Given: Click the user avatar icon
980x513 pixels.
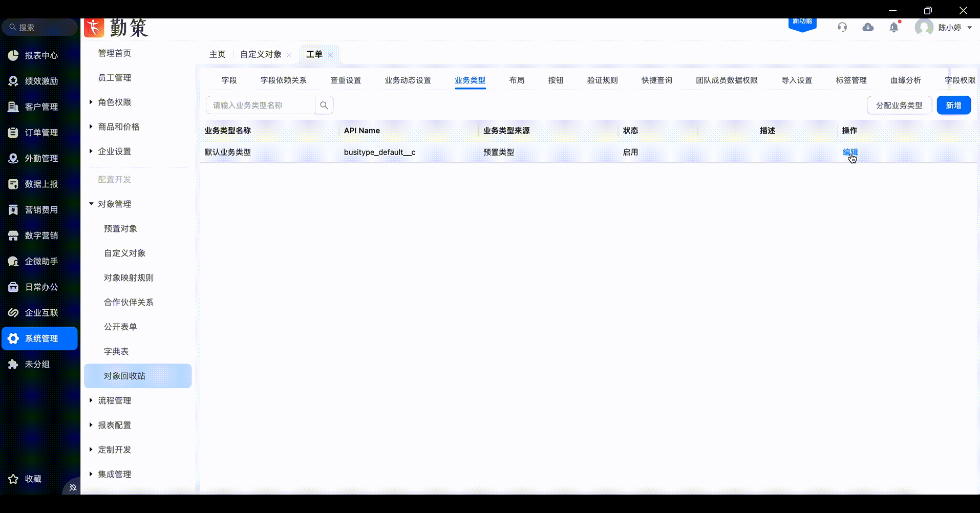Looking at the screenshot, I should [x=924, y=27].
